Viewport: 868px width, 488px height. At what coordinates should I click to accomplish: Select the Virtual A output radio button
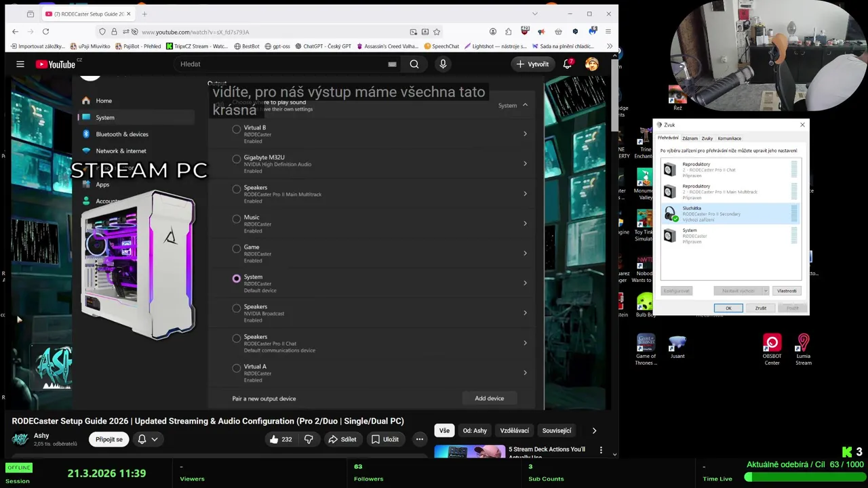(237, 367)
